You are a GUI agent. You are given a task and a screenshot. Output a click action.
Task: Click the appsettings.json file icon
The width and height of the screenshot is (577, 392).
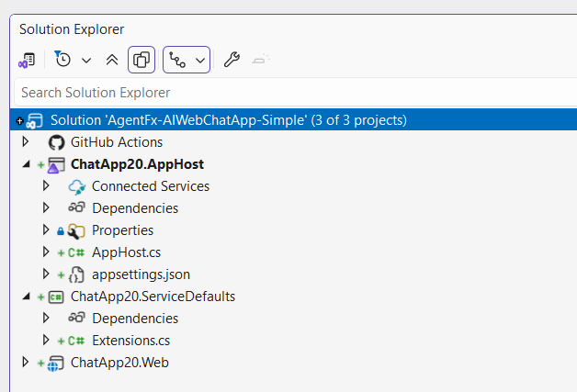[77, 274]
